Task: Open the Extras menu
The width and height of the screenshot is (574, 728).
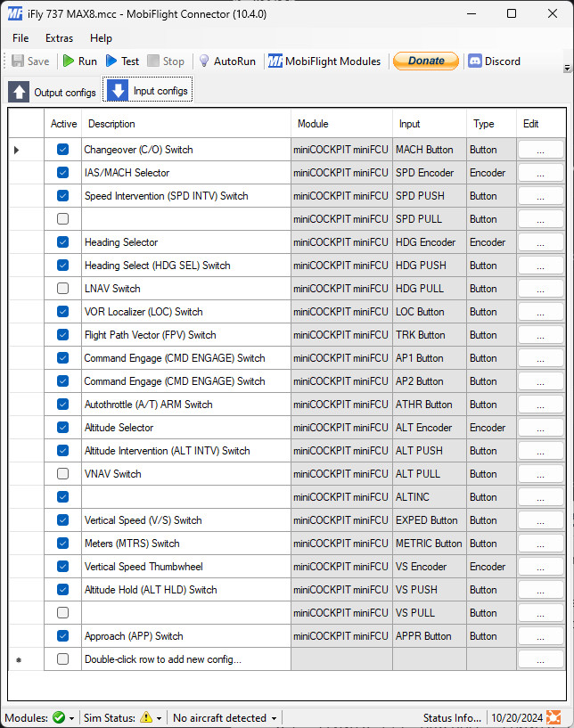Action: [x=60, y=38]
